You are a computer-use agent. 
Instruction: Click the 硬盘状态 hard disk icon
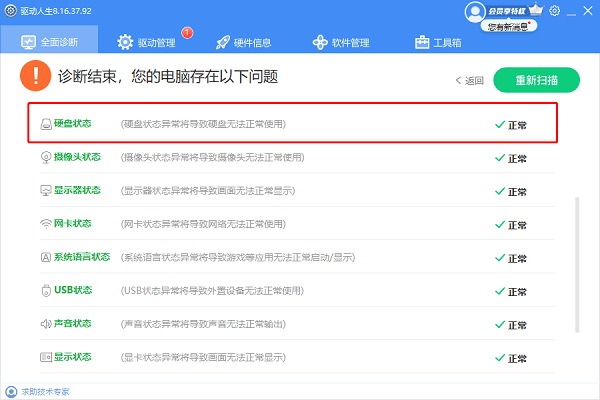point(46,125)
